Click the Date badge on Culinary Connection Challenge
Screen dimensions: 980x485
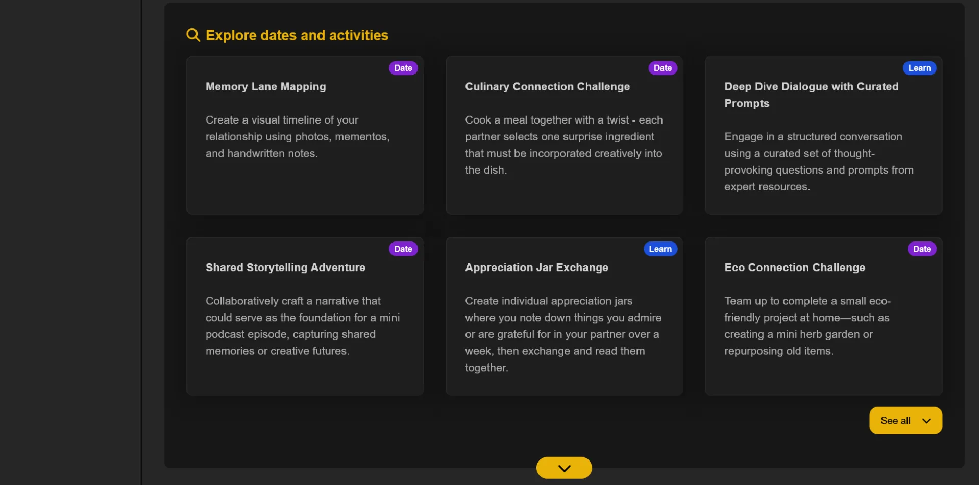coord(663,68)
